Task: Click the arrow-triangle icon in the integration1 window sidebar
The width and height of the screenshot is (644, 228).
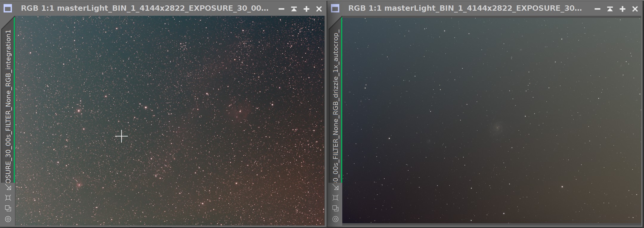Action: click(8, 187)
